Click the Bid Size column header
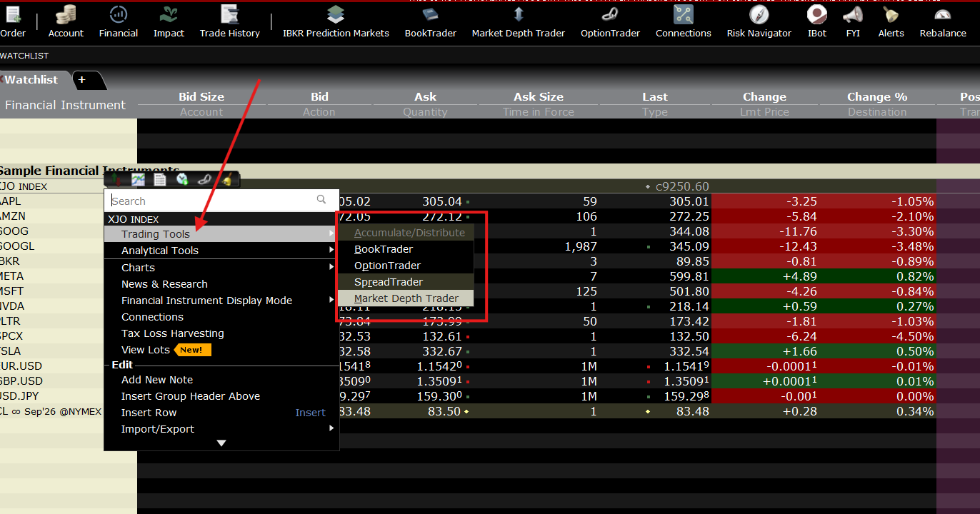Screen dimensions: 980x514 (201, 97)
